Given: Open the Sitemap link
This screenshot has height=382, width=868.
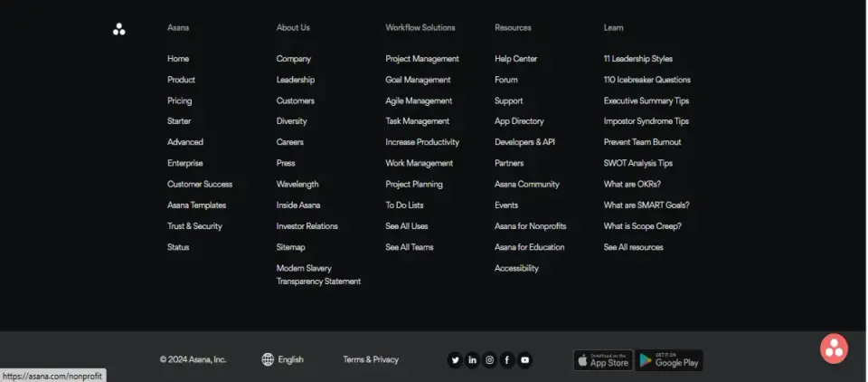Looking at the screenshot, I should point(290,247).
